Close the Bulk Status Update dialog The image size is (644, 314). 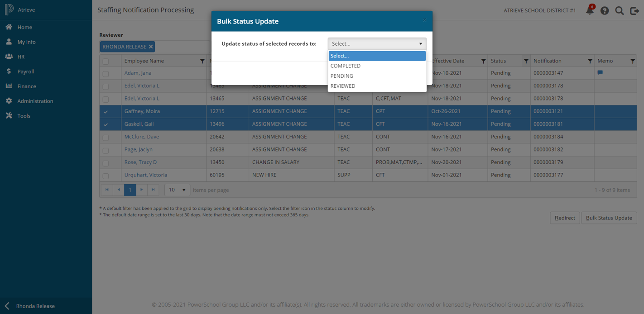(424, 20)
